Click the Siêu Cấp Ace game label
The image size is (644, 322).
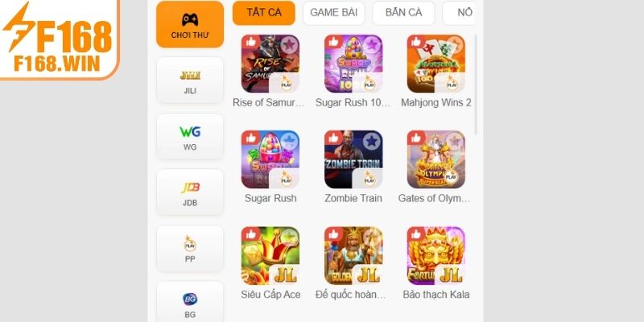(x=270, y=295)
